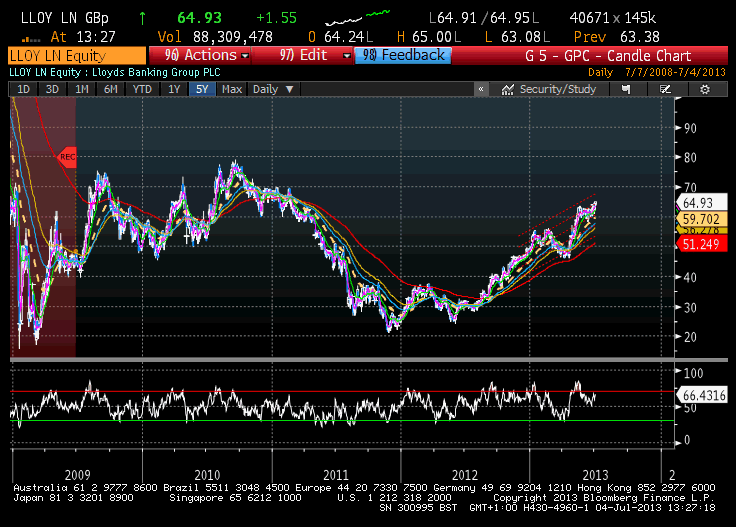This screenshot has height=527, width=736.
Task: Click the 20 price axis label
Action: click(x=690, y=337)
